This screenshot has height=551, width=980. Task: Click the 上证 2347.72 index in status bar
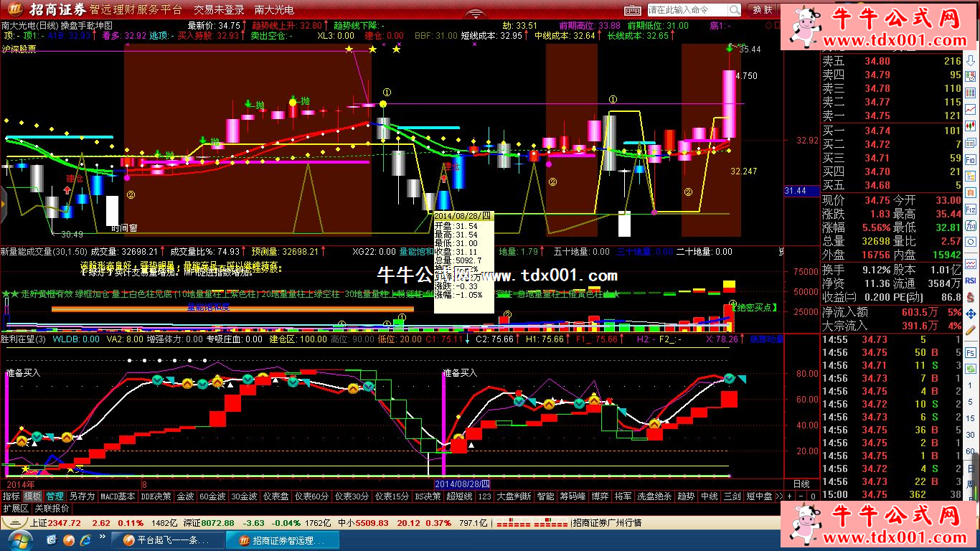pos(55,523)
